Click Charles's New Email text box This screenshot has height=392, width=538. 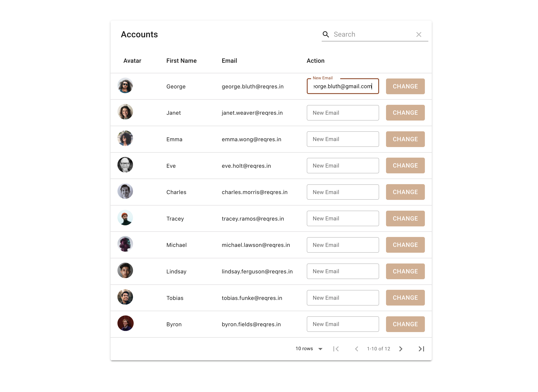(x=343, y=192)
